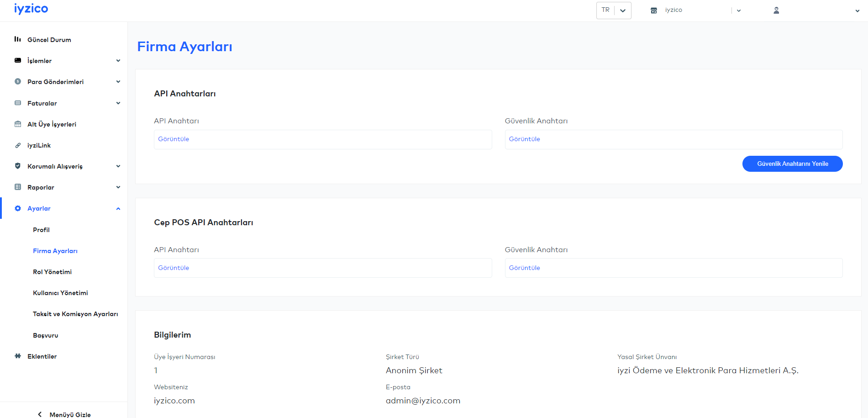
Task: Select Firma Ayarları submenu item
Action: 55,251
